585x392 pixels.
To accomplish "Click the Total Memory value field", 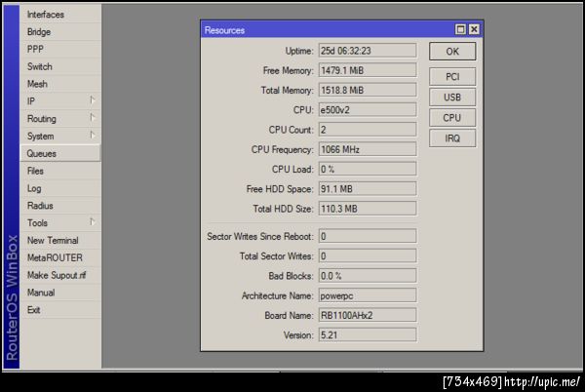I will 368,91.
